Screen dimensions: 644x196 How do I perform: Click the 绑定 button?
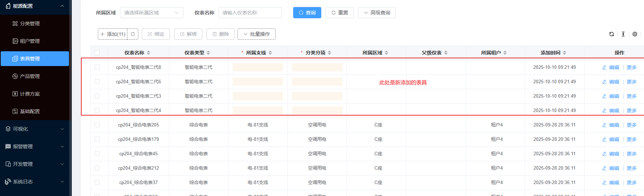[x=156, y=34]
